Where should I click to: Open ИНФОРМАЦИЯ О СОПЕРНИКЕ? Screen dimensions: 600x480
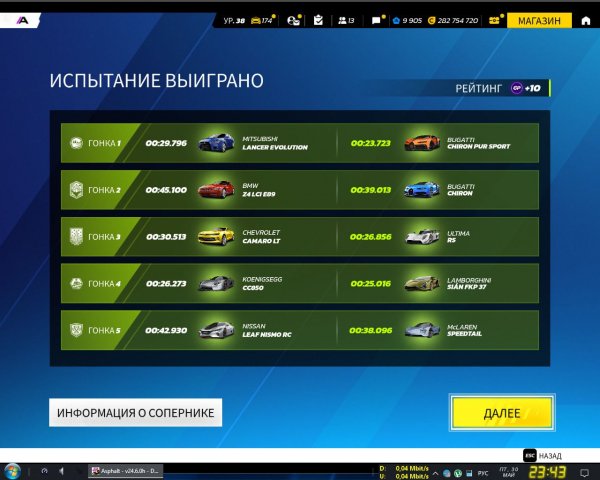point(136,412)
